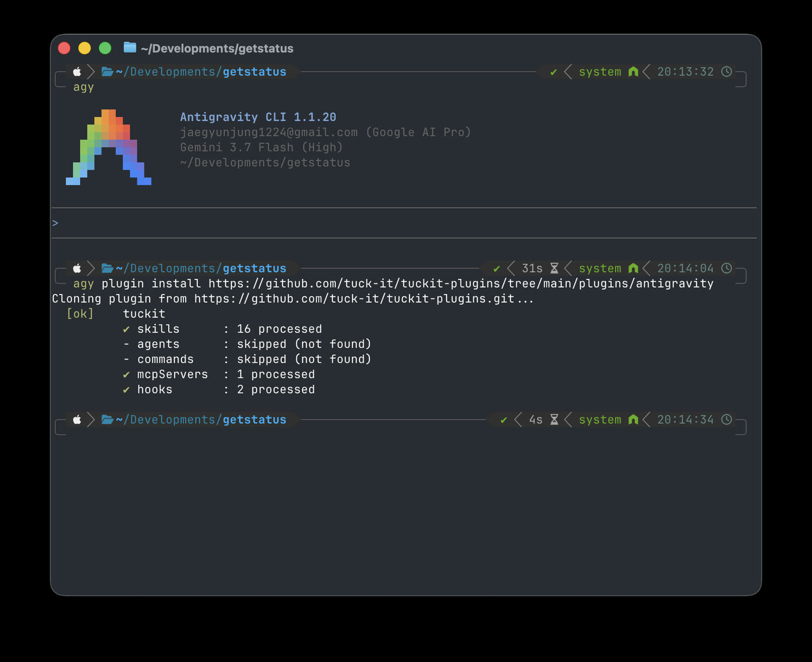
Task: Click the text Gemini 3.7 Flash (High)
Action: (x=262, y=147)
